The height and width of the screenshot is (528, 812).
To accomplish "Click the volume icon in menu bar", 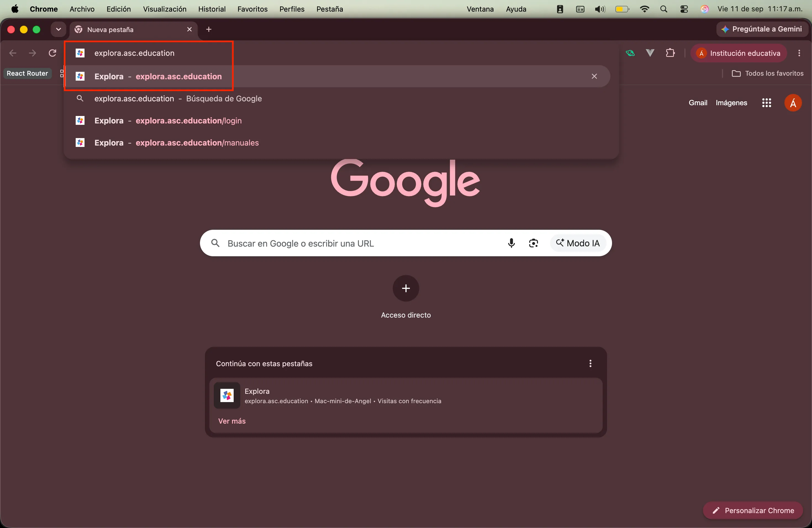I will (x=600, y=9).
